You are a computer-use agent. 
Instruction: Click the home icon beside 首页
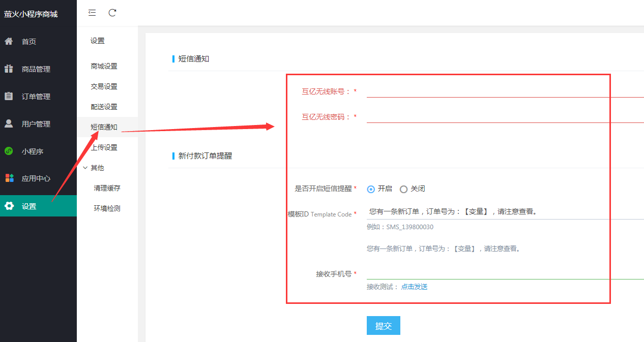tap(9, 41)
